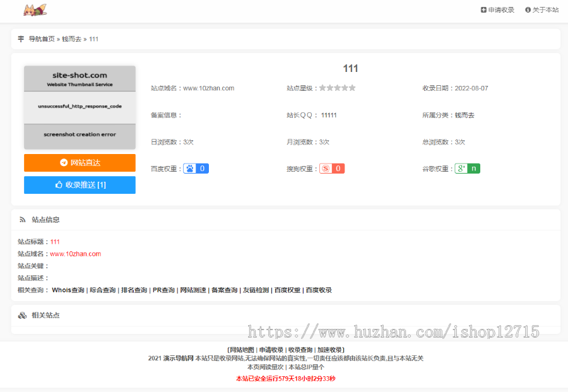Click the 站点域名 www.10zhan.com text in details

point(192,88)
